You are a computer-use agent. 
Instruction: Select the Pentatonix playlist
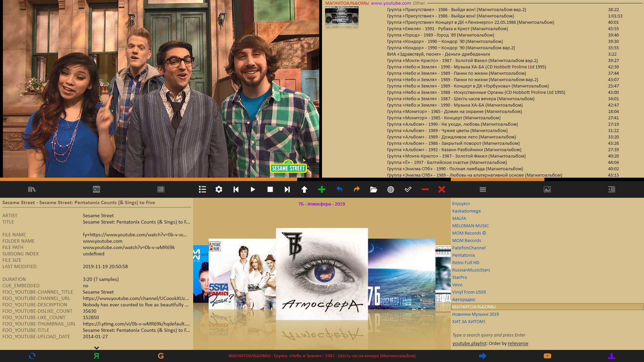pos(463,255)
